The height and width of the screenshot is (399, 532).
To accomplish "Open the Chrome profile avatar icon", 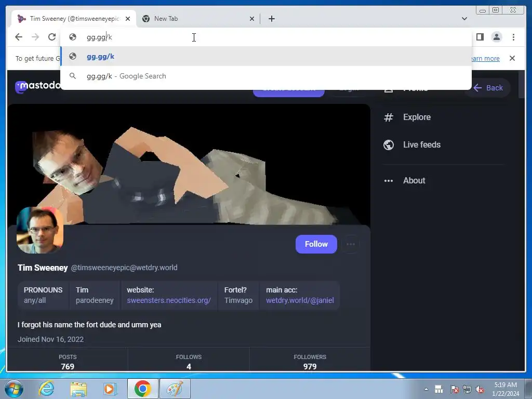I will 497,37.
